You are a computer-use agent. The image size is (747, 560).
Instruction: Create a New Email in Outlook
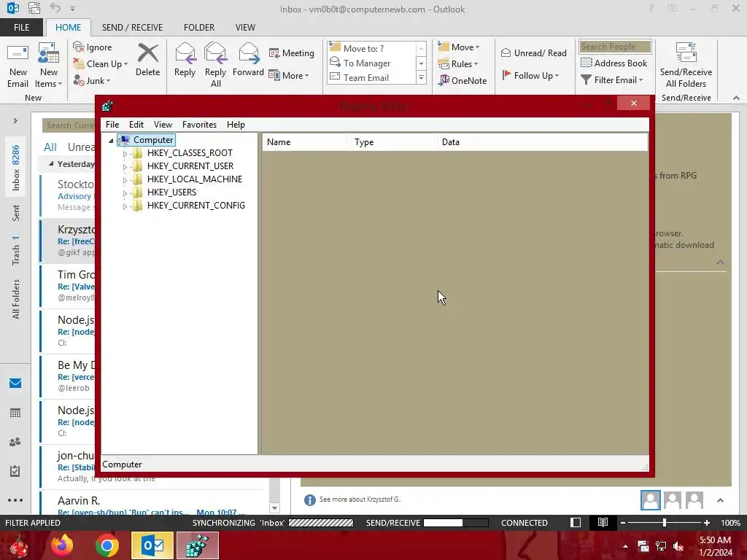pos(18,65)
